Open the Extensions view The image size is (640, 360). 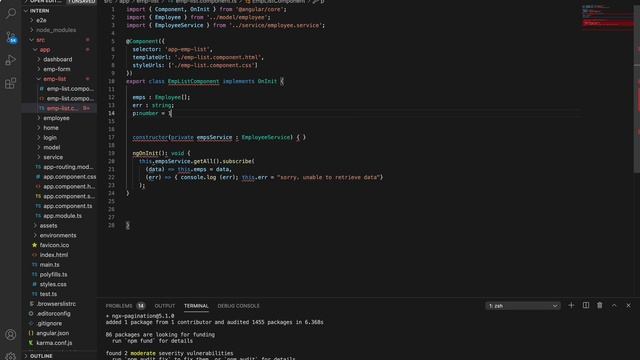[11, 83]
